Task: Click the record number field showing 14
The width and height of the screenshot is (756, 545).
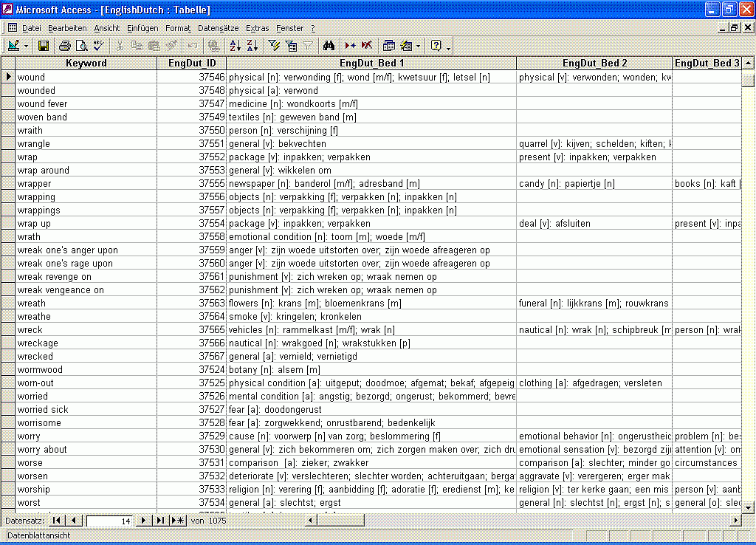Action: coord(109,521)
